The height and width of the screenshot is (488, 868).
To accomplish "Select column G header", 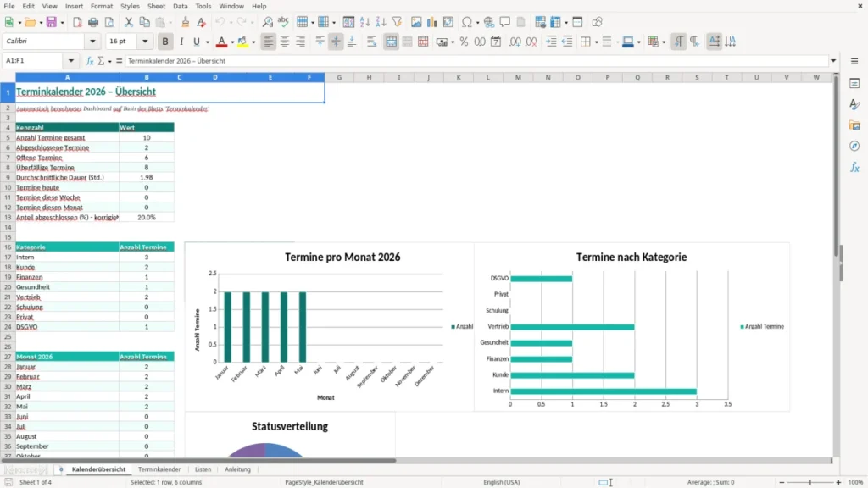I will point(339,77).
